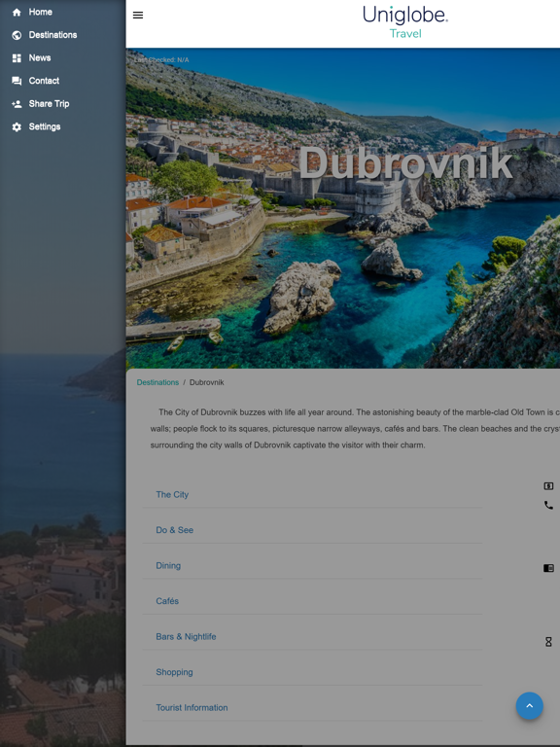Click the News dashboard icon
This screenshot has width=560, height=747.
pos(17,58)
